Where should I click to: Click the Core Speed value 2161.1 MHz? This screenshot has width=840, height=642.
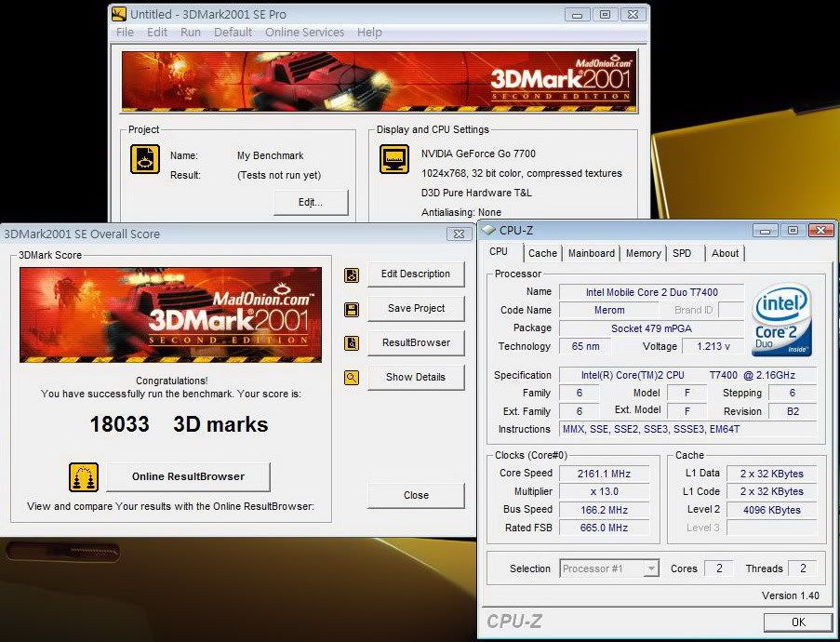tap(604, 474)
